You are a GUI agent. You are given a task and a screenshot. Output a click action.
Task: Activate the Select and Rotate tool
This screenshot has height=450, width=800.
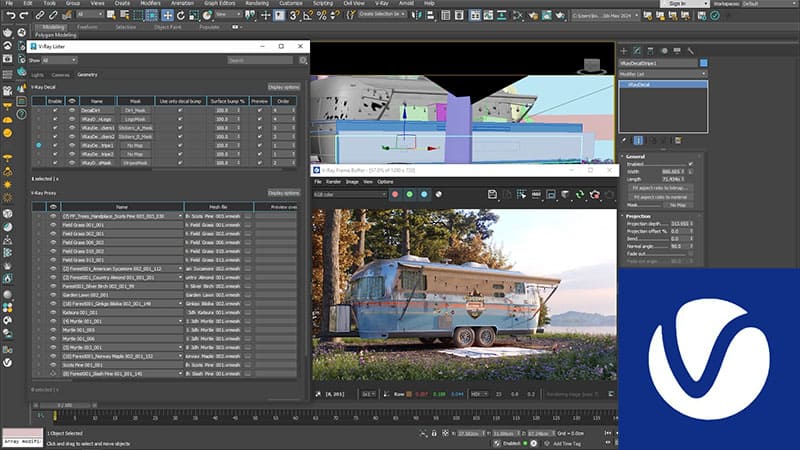181,15
